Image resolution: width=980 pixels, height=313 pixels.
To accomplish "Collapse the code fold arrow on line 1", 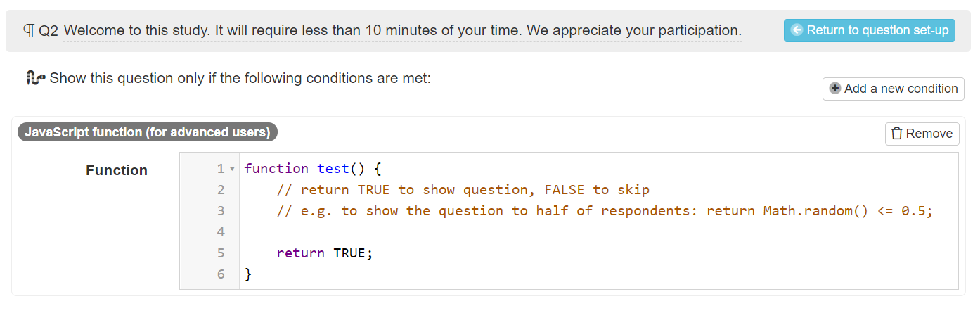I will (x=232, y=169).
